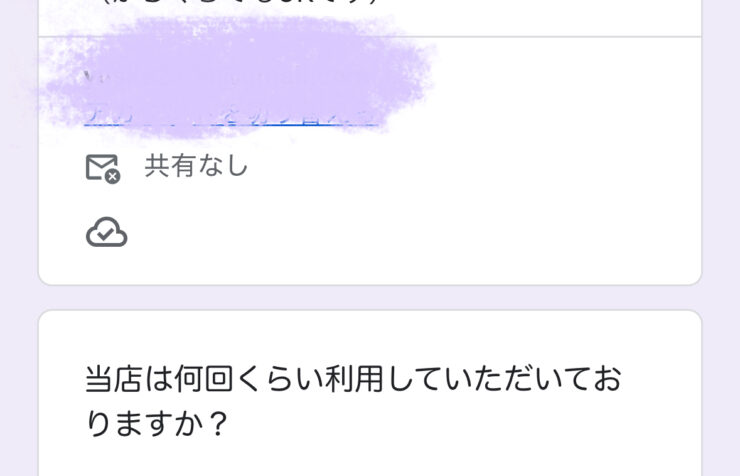Viewport: 740px width, 476px height.
Task: Click the word 利用 in the question
Action: coord(354,379)
